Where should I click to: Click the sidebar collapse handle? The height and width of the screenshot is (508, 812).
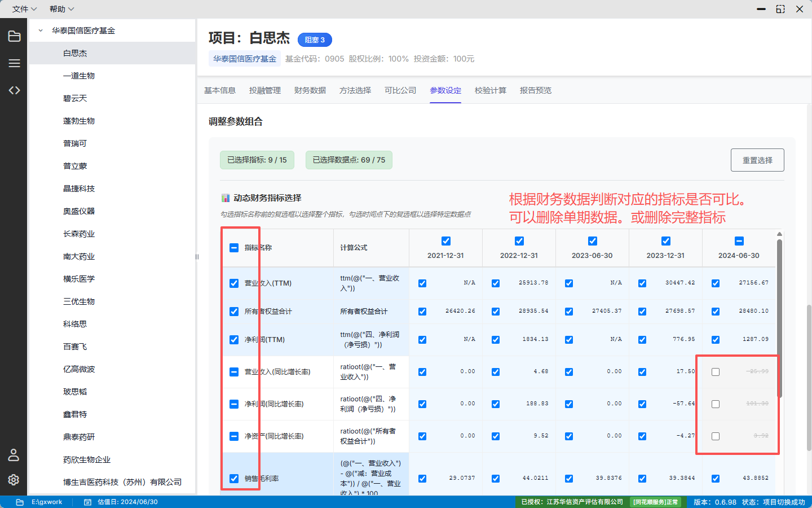tap(197, 257)
